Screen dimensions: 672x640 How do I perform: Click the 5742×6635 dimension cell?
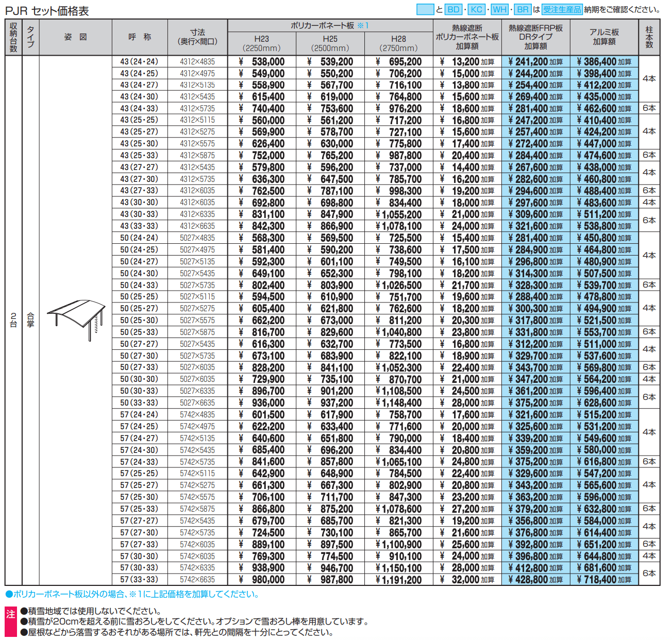[197, 580]
